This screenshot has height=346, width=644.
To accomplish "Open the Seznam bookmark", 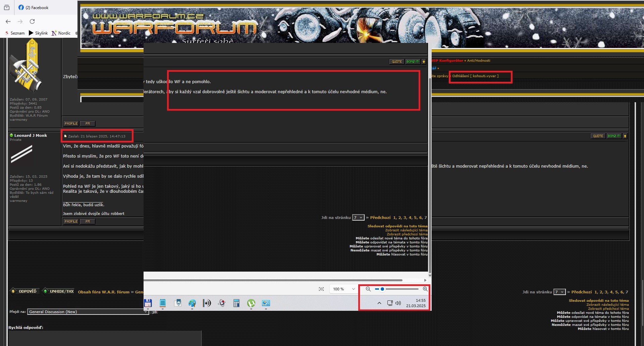I will [15, 33].
